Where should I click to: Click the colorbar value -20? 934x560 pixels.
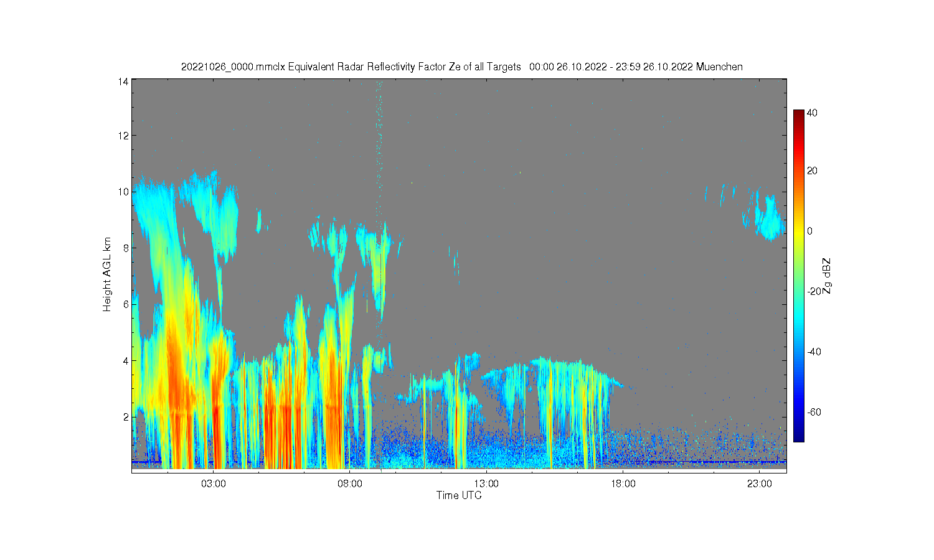(x=814, y=291)
